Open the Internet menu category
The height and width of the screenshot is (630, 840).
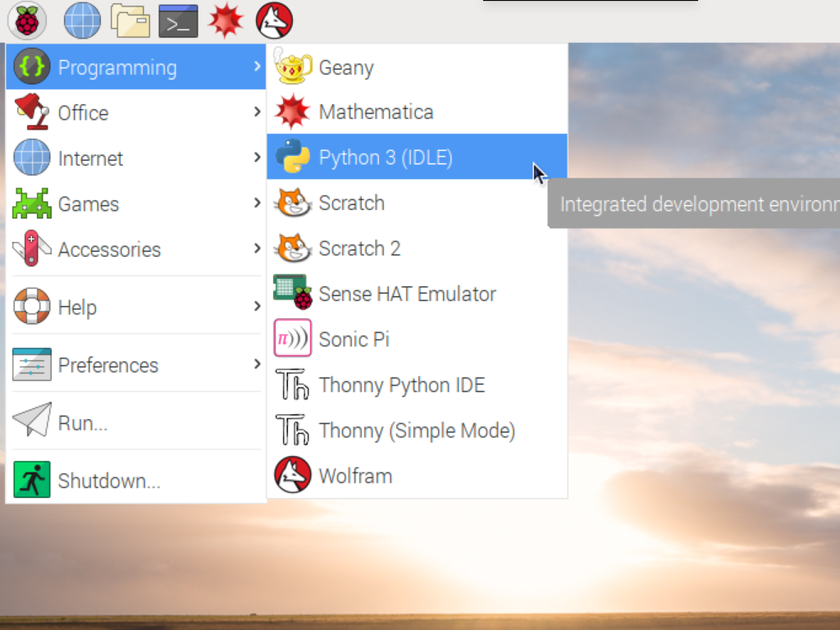pos(136,158)
